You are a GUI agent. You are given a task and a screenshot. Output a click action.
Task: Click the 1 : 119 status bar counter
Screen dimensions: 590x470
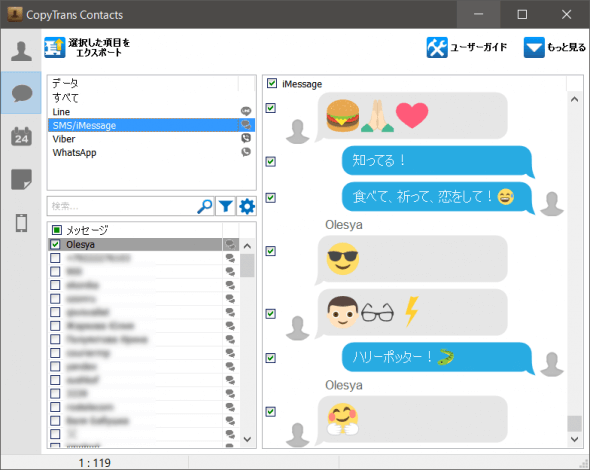94,462
